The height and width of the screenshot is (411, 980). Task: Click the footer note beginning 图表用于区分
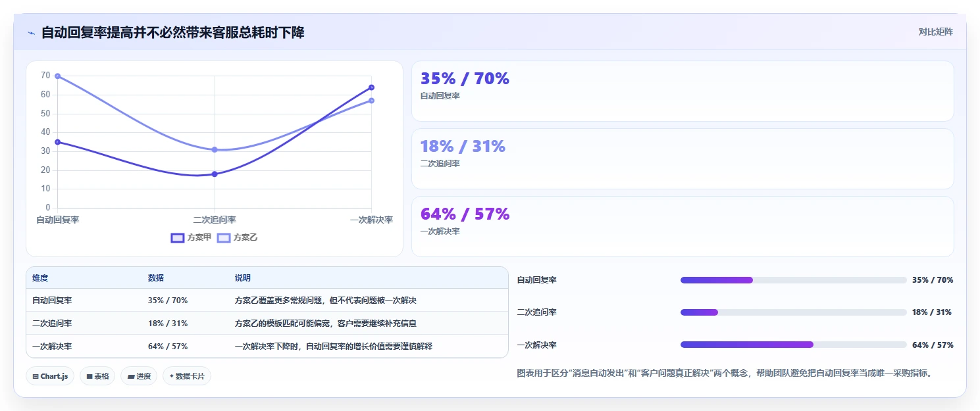point(725,374)
